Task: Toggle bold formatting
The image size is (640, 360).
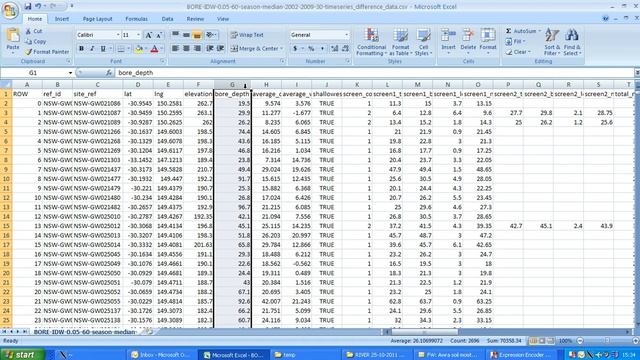Action: click(81, 49)
